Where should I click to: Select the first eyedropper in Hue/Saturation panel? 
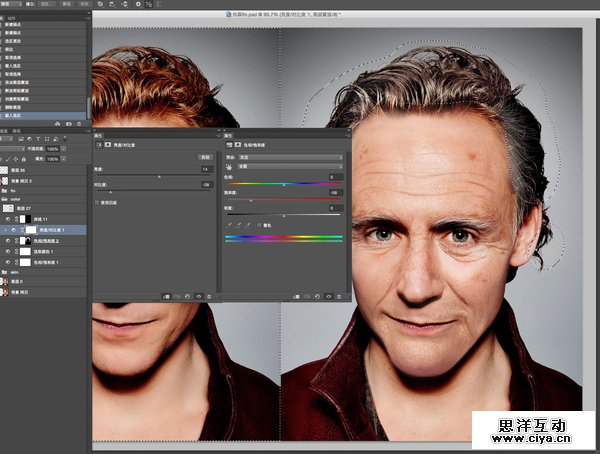pos(229,225)
